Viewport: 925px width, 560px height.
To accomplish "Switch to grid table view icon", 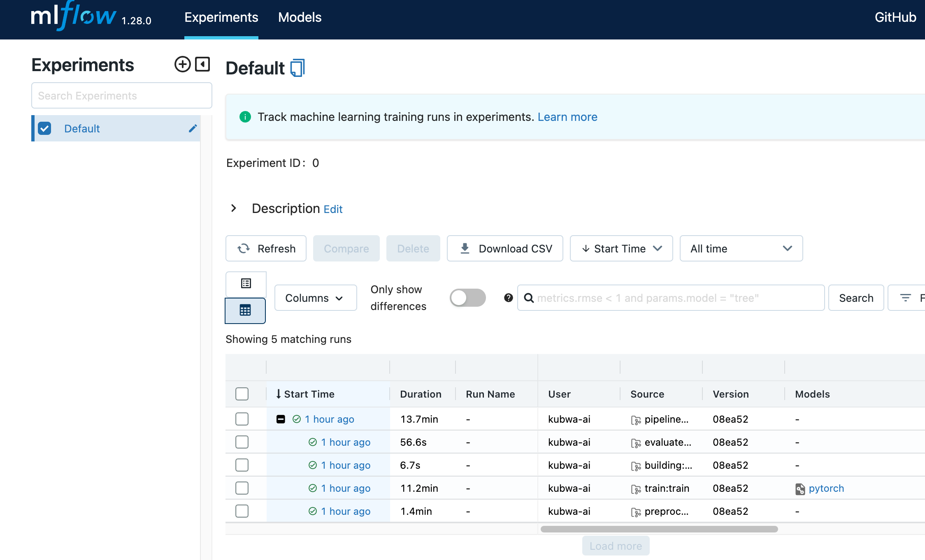I will [x=245, y=310].
